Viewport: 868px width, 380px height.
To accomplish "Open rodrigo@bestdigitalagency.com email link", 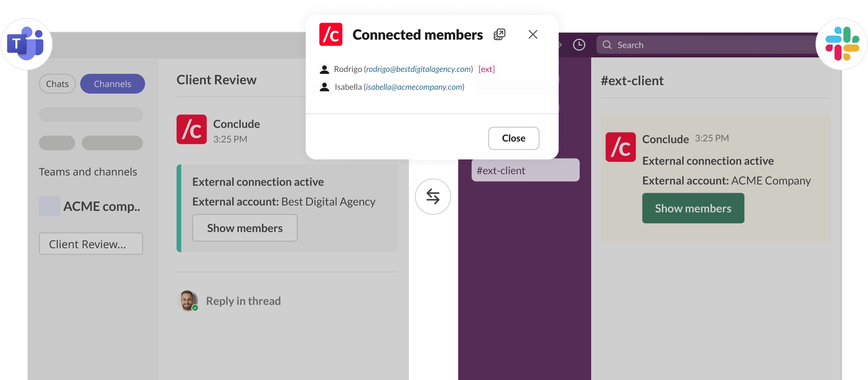I will click(418, 69).
